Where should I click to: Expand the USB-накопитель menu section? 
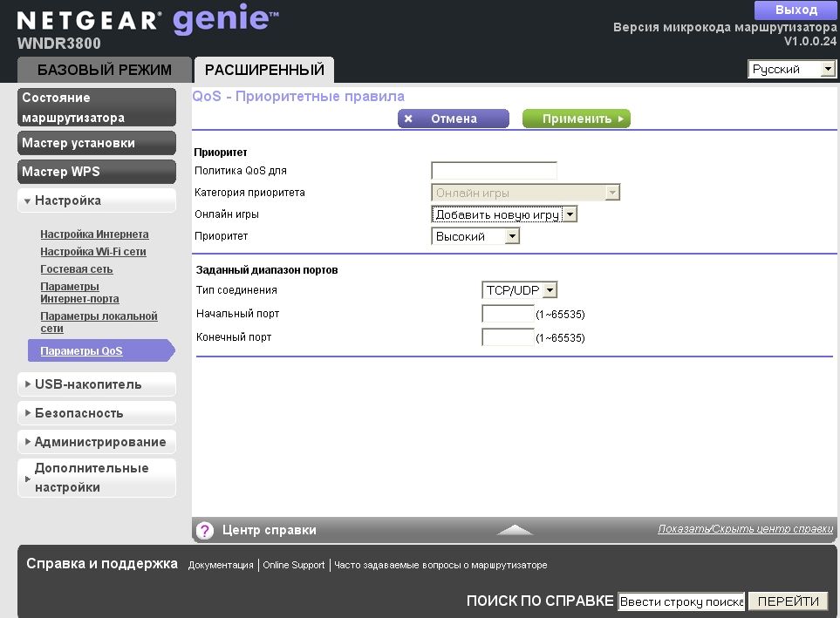pyautogui.click(x=97, y=384)
